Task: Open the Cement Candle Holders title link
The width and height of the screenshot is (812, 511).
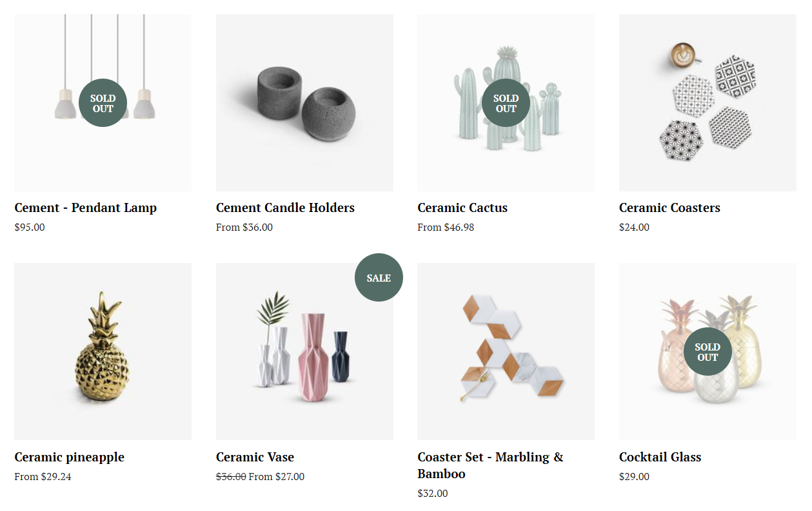Action: coord(285,207)
